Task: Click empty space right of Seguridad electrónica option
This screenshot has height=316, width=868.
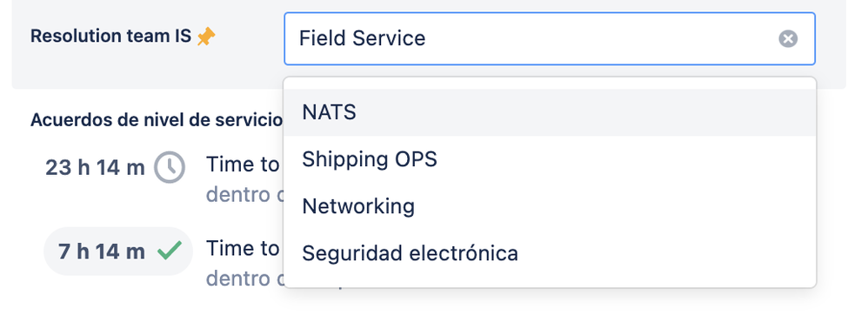Action: (x=664, y=253)
